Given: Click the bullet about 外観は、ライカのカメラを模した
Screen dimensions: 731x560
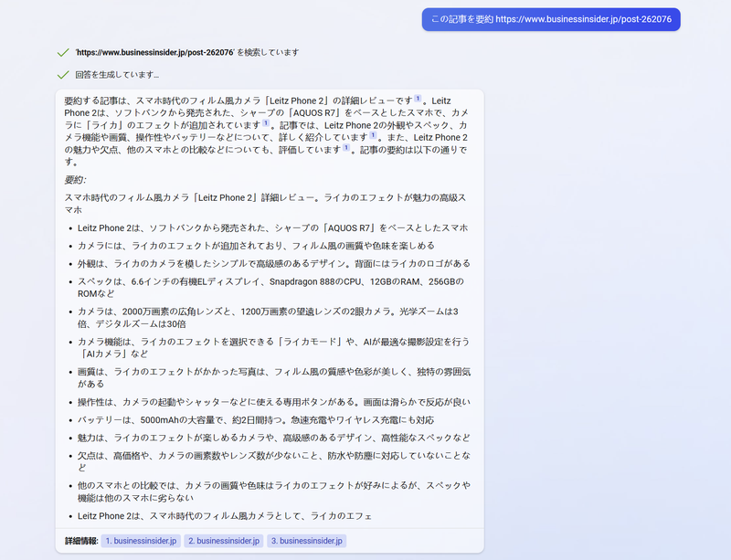Looking at the screenshot, I should point(274,264).
